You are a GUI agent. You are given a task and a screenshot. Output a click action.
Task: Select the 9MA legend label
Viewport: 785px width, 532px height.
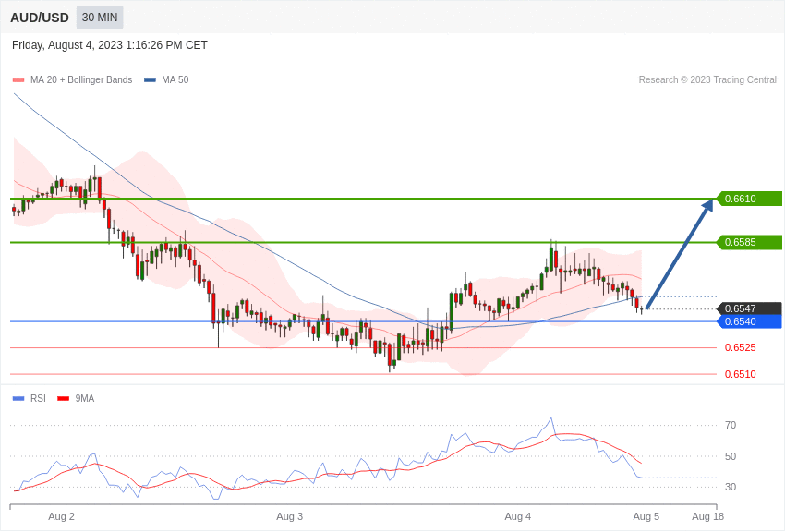tap(85, 398)
